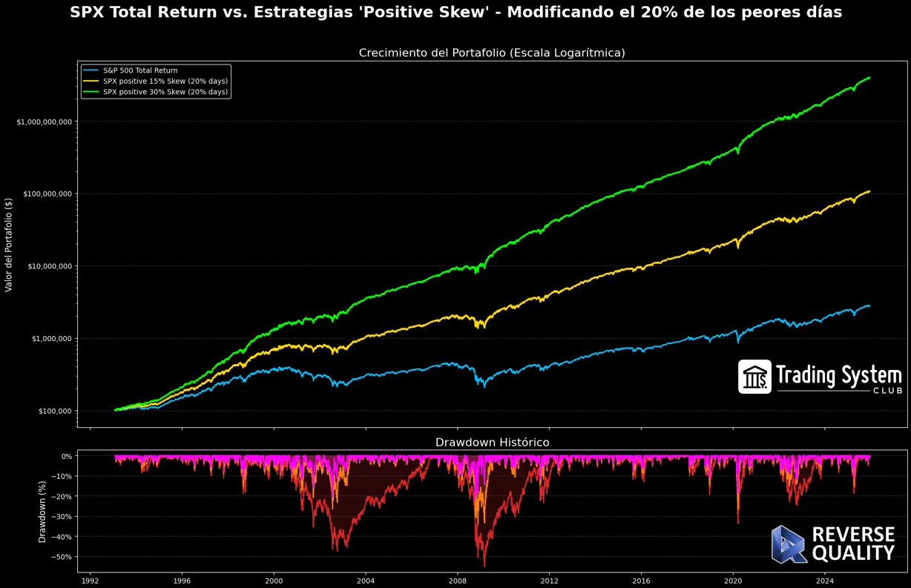The height and width of the screenshot is (588, 911).
Task: Click the blue S&P 500 legend line marker
Action: (91, 70)
